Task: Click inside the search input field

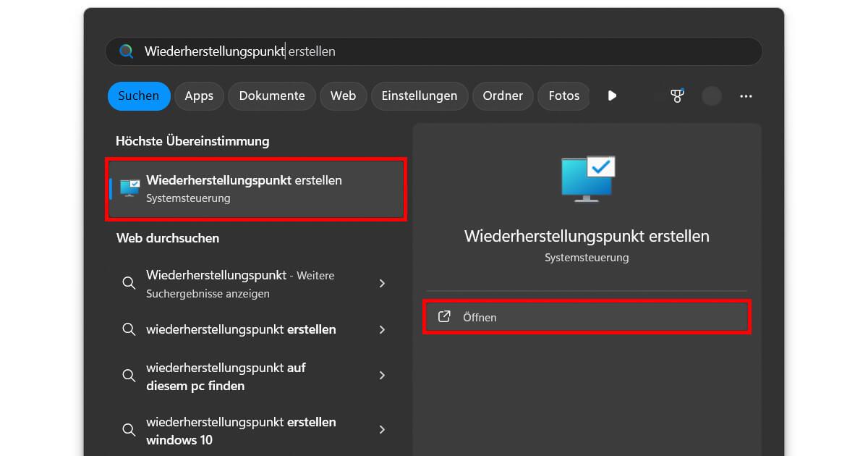Action: 434,51
